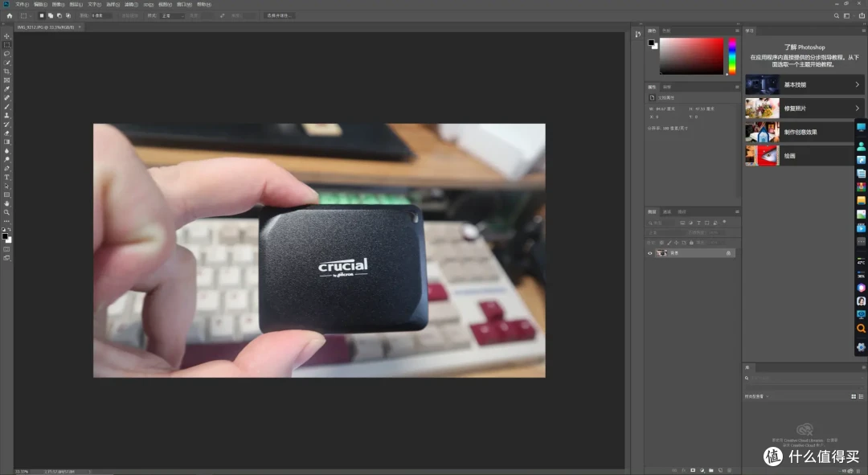Click the 羽化 feather input field
This screenshot has height=475, width=868.
pos(101,15)
